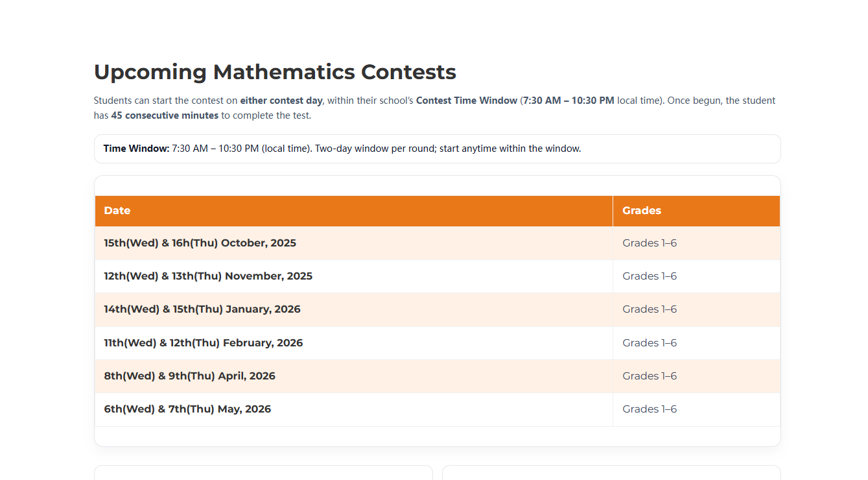
Task: Select the November 2025 contest date row
Action: [x=208, y=276]
